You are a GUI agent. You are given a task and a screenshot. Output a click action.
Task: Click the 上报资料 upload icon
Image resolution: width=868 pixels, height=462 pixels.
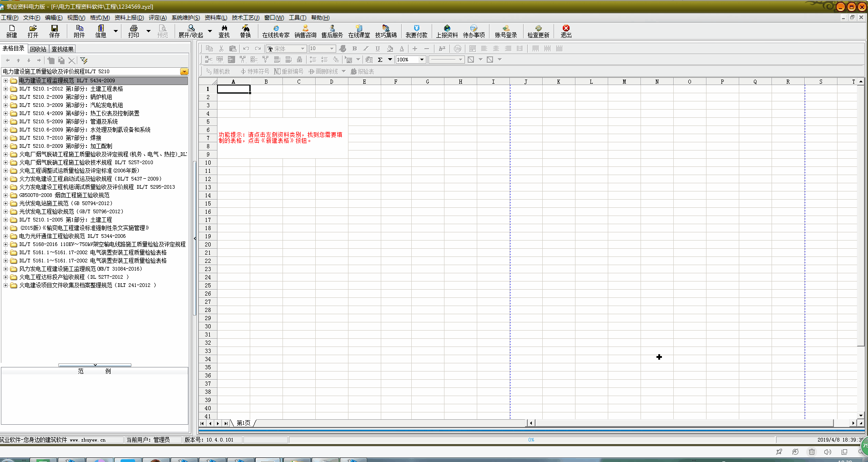tap(447, 31)
